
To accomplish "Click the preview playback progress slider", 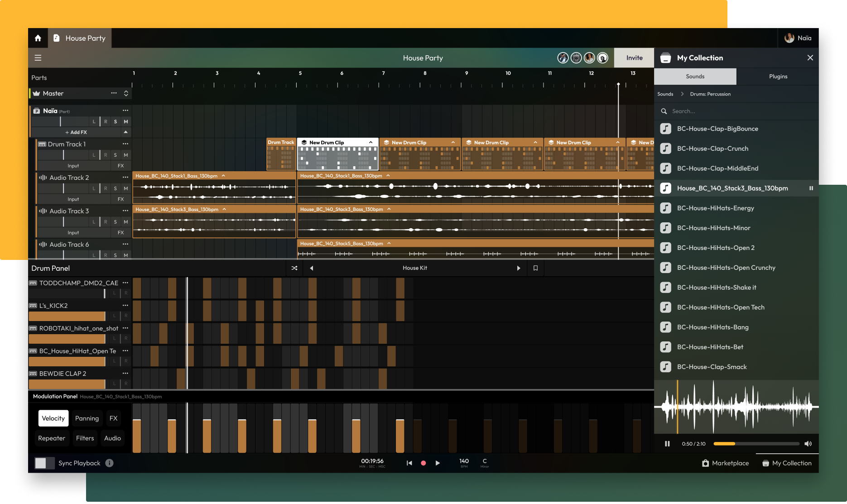I will coord(756,444).
